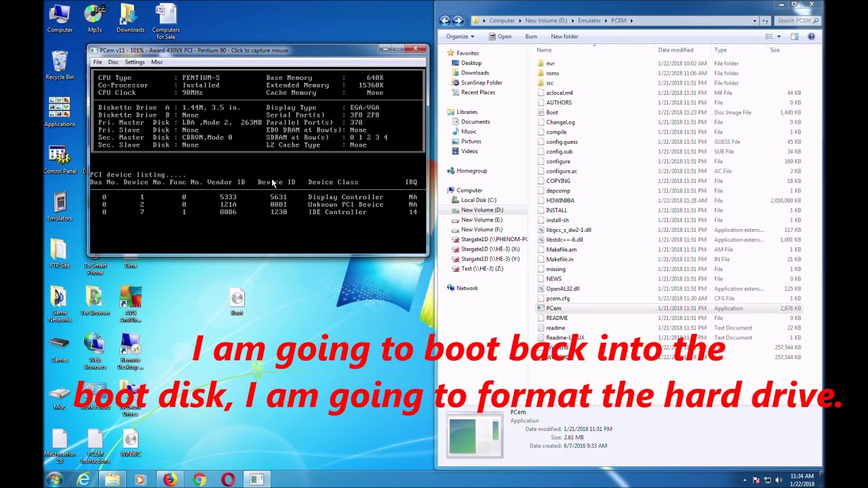Open Remote Desktop shortcut on desktop
The image size is (868, 488).
tap(130, 351)
